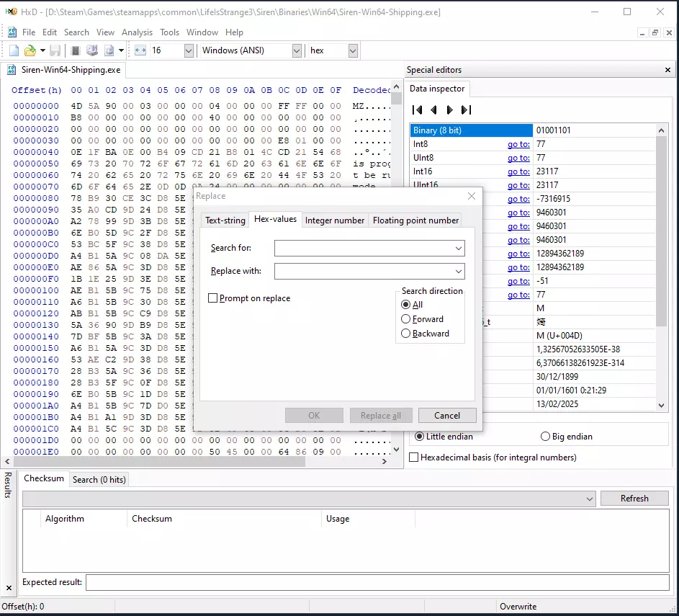Click the Open file folder icon

[x=30, y=50]
